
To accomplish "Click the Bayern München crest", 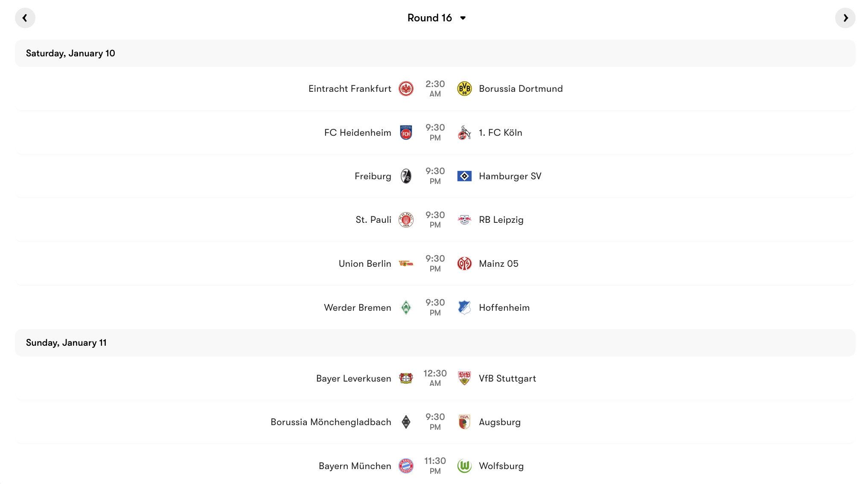I will pos(406,466).
